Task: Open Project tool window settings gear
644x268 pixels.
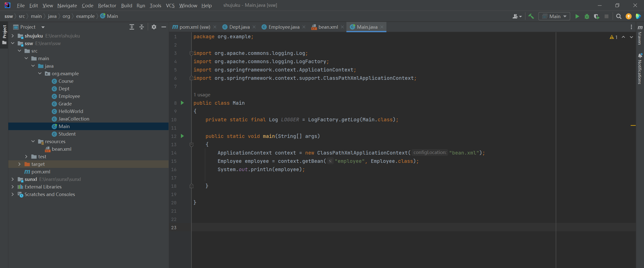Action: point(154,27)
